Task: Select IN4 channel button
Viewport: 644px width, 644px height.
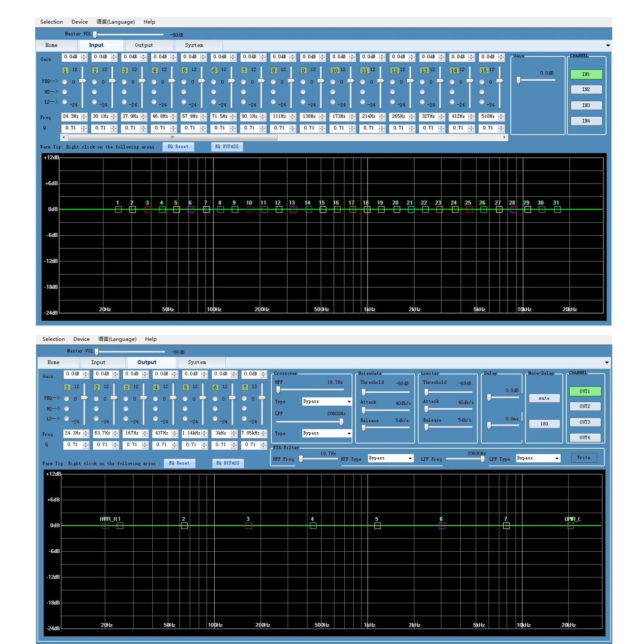Action: [586, 121]
